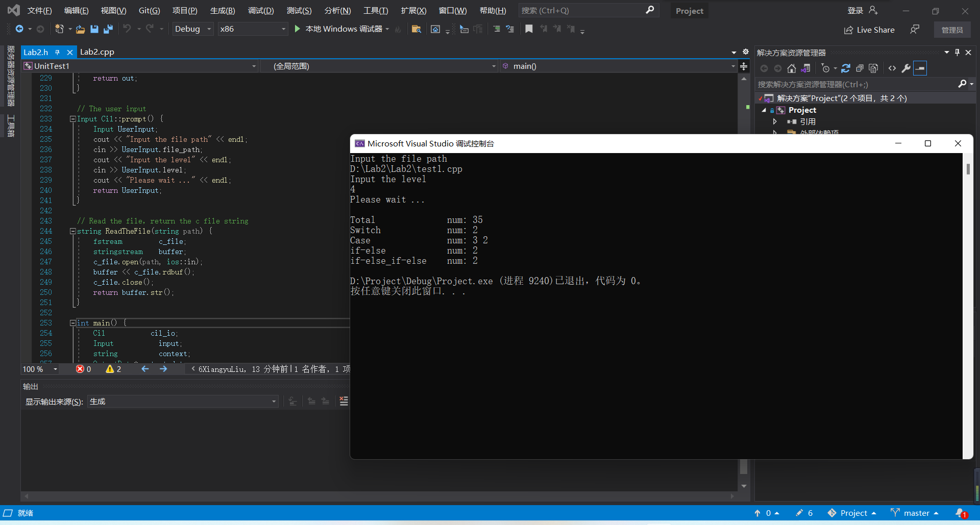
Task: Click the Live Share button
Action: click(x=869, y=30)
